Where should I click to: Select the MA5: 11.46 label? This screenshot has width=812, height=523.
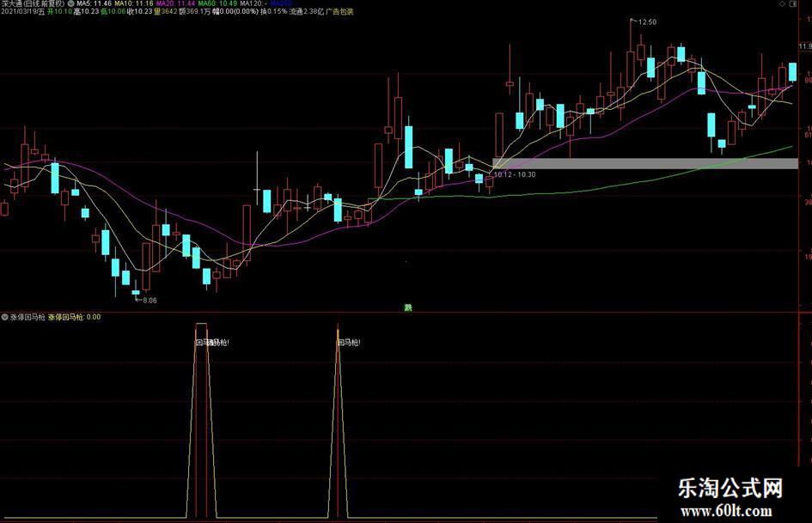point(95,3)
